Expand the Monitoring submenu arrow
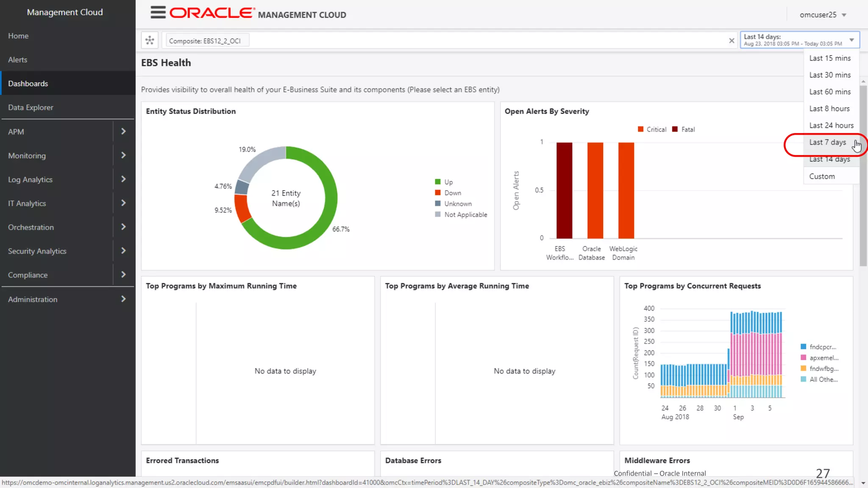 123,155
